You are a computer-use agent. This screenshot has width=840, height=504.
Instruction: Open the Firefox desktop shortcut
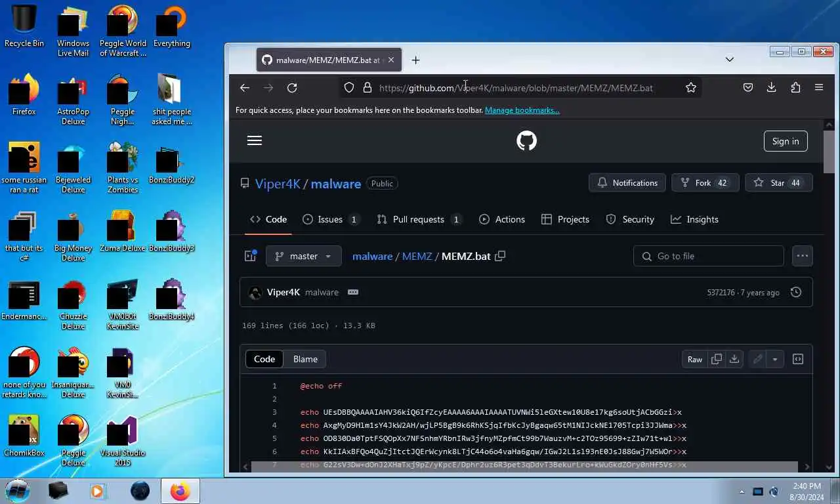click(x=24, y=94)
